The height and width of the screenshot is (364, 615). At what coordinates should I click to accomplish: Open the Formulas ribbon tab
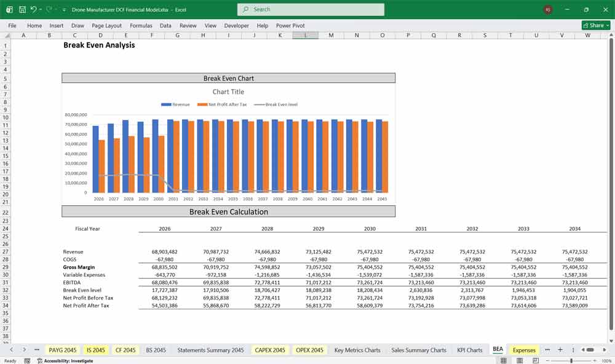141,25
